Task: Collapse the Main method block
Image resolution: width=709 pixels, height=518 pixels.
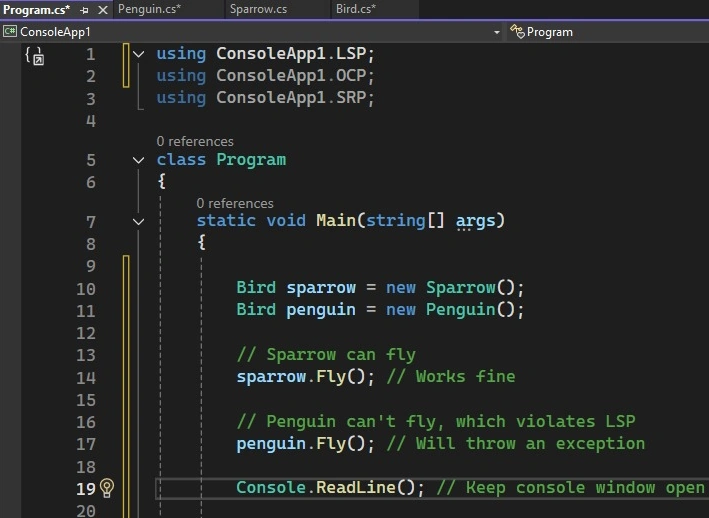Action: pos(138,221)
